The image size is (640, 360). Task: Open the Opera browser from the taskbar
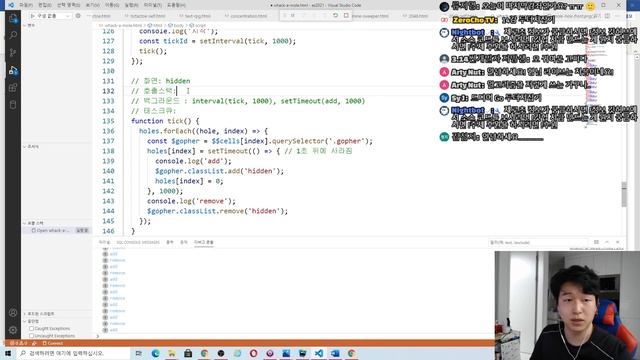pyautogui.click(x=253, y=353)
